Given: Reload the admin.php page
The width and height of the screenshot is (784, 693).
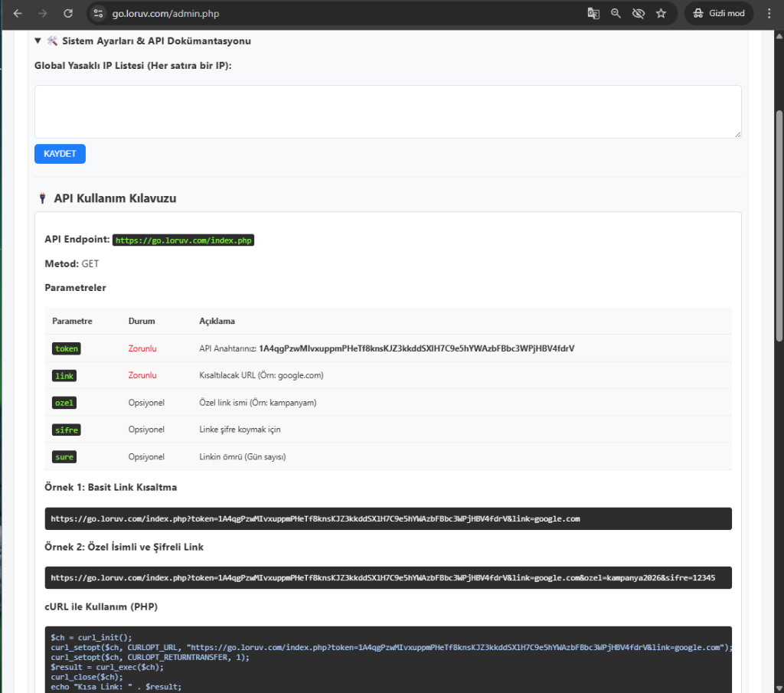Looking at the screenshot, I should [x=68, y=13].
